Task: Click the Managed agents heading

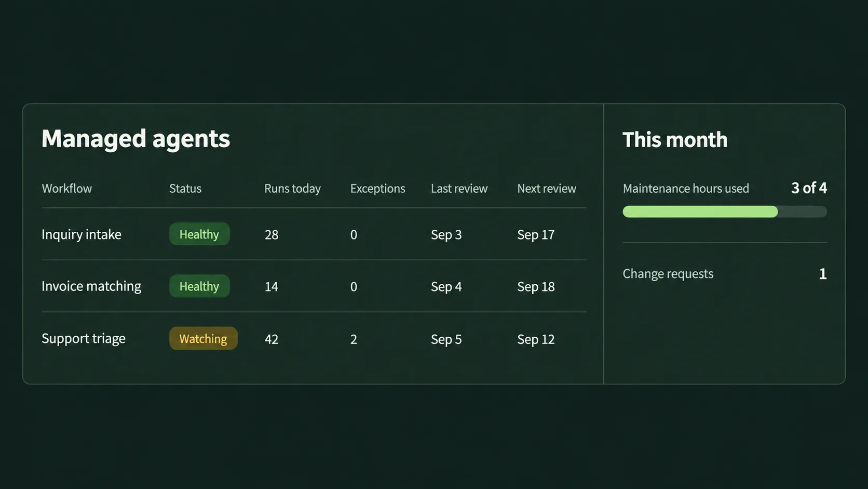Action: click(x=135, y=139)
